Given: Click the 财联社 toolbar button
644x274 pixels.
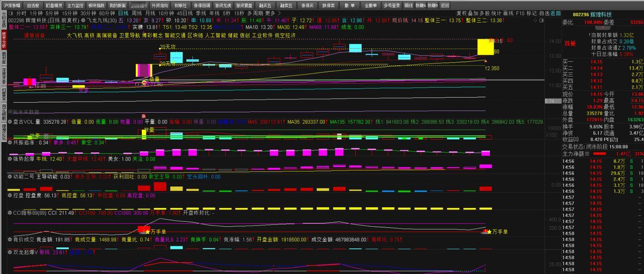Looking at the screenshot, I should (x=181, y=5).
